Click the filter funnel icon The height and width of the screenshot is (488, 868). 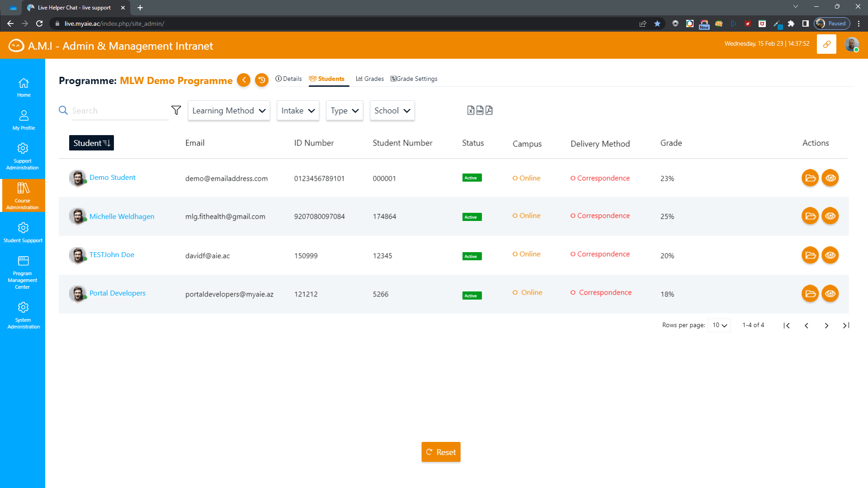pyautogui.click(x=176, y=110)
